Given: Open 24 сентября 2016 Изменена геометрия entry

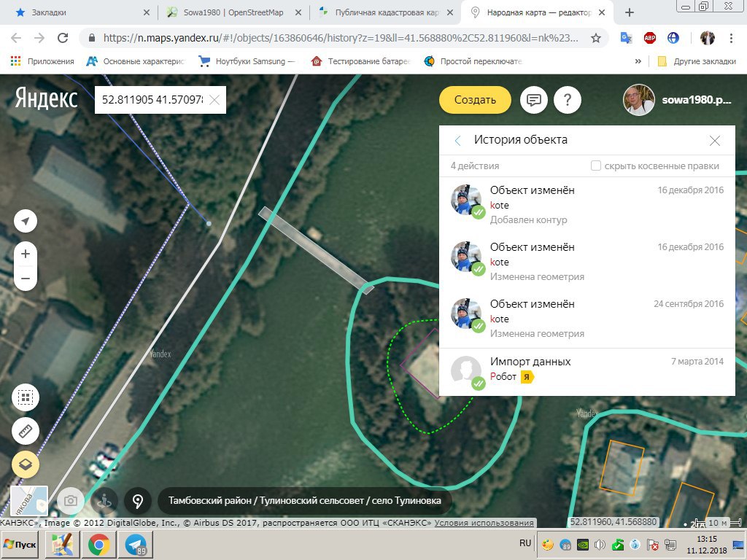Looking at the screenshot, I should 587,319.
